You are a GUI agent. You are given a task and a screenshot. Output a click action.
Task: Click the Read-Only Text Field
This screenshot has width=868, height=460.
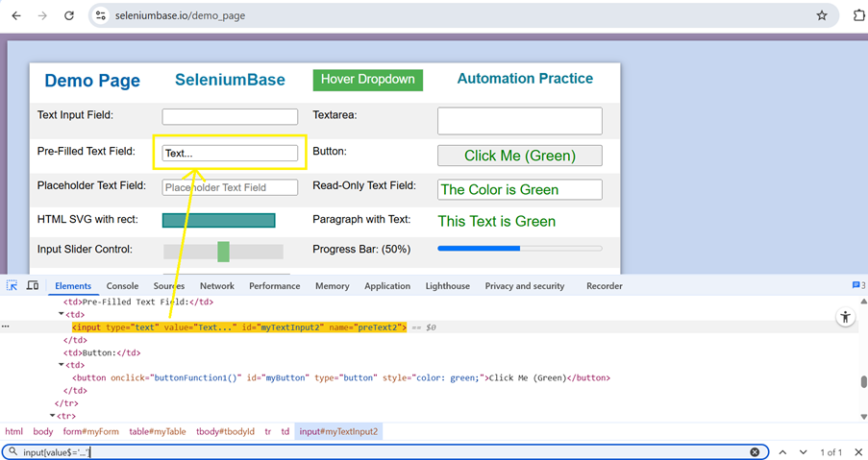click(520, 189)
